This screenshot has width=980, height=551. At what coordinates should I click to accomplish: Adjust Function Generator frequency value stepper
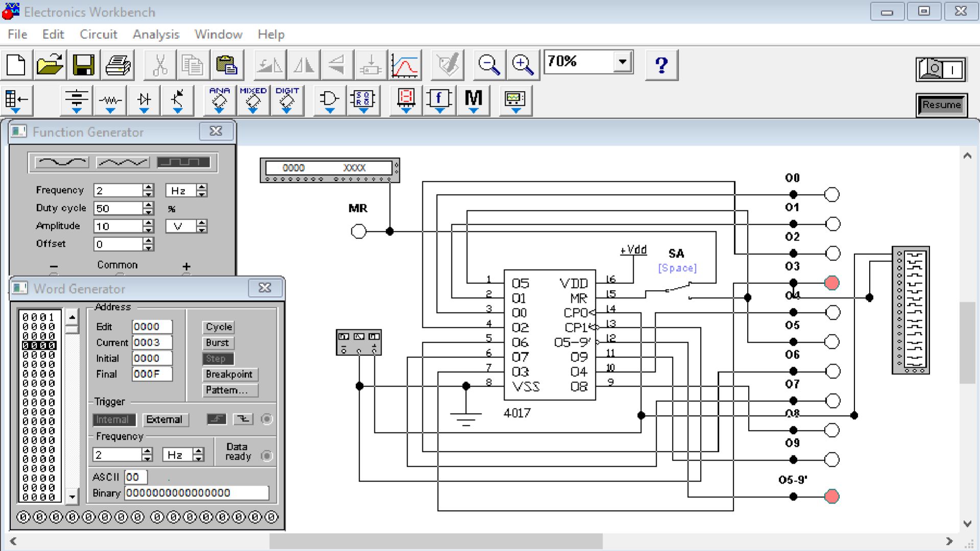coord(148,190)
